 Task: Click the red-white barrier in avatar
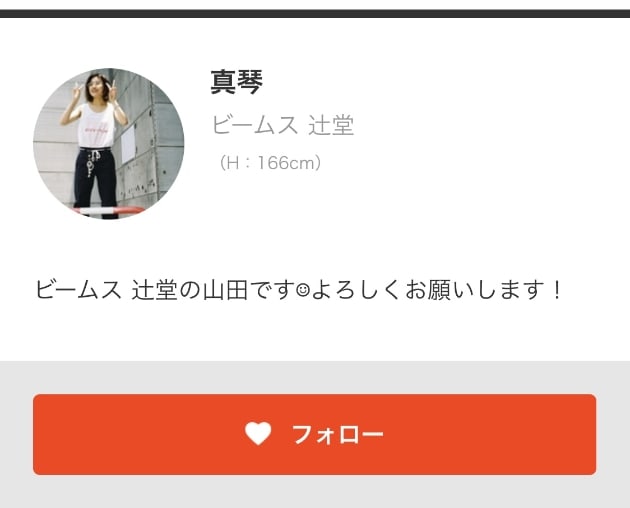109,211
